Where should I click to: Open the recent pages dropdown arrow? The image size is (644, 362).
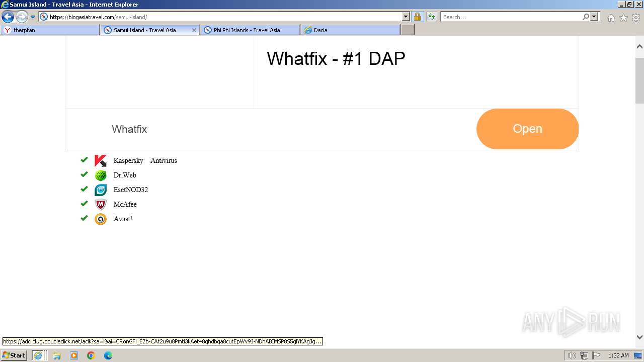coord(33,17)
